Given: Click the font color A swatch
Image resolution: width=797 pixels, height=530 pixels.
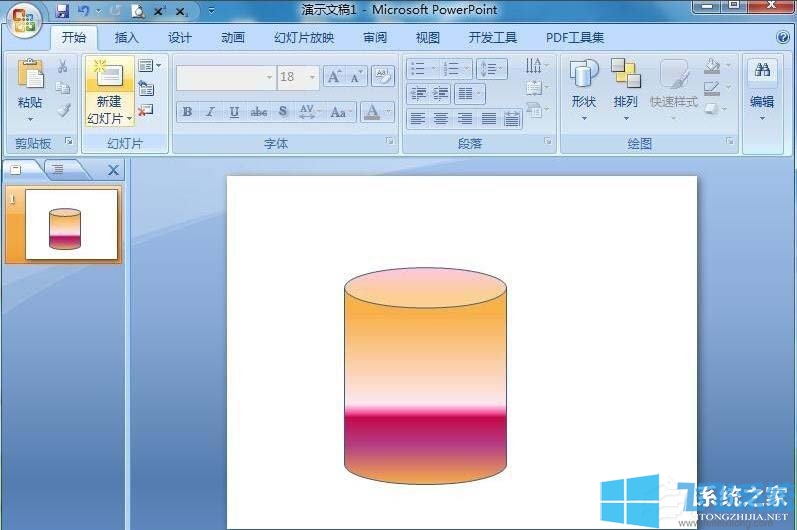Looking at the screenshot, I should pyautogui.click(x=372, y=112).
